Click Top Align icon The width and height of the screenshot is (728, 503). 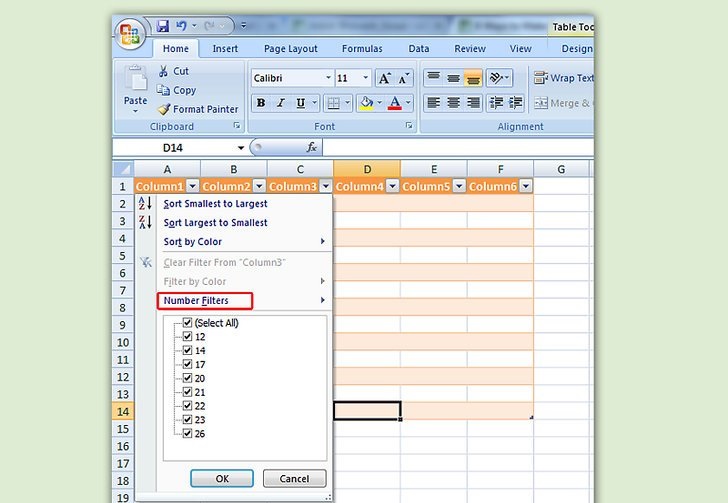[x=434, y=78]
